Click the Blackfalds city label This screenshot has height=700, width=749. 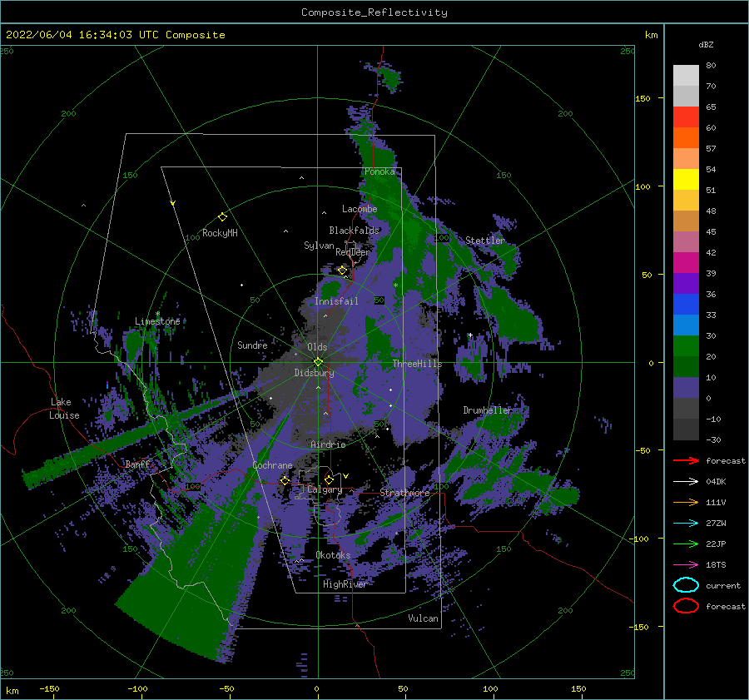[x=354, y=231]
